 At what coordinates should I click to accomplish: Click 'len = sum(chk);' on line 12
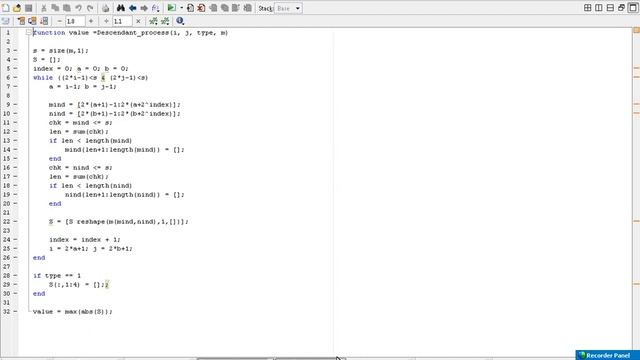(79, 131)
